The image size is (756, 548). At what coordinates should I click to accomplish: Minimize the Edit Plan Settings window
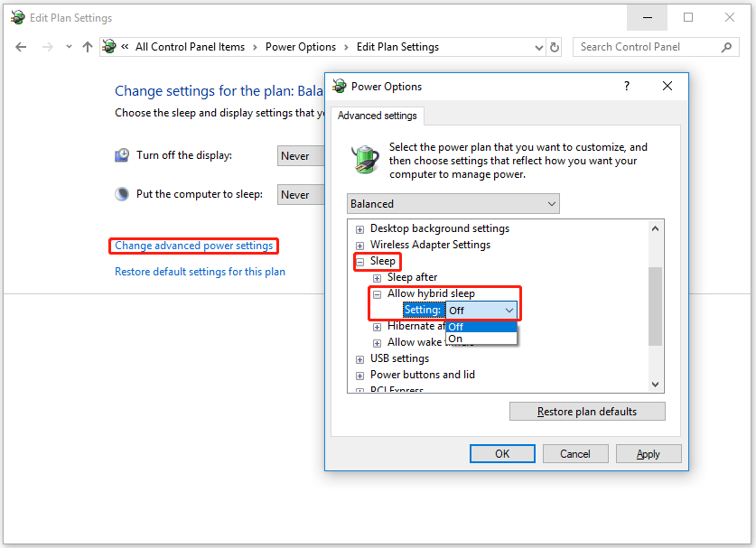pyautogui.click(x=648, y=18)
